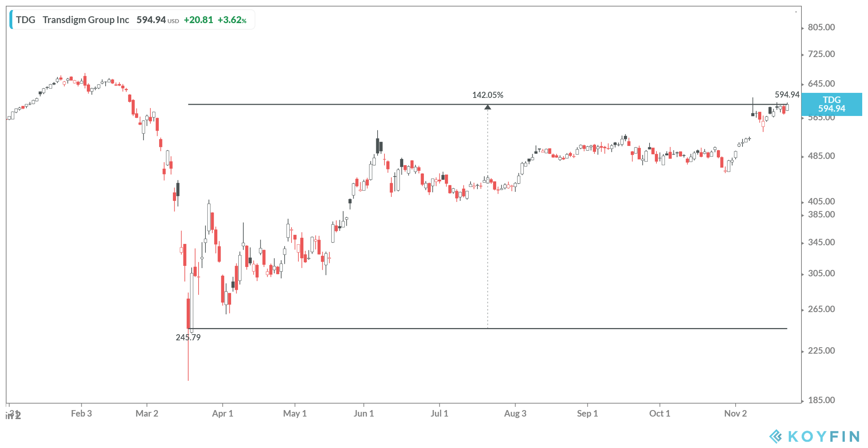Click the May 1 date axis label
This screenshot has height=448, width=868.
pyautogui.click(x=295, y=414)
